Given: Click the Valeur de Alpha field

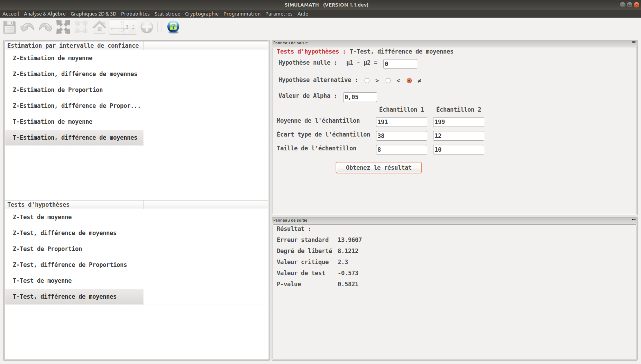Looking at the screenshot, I should [x=360, y=97].
